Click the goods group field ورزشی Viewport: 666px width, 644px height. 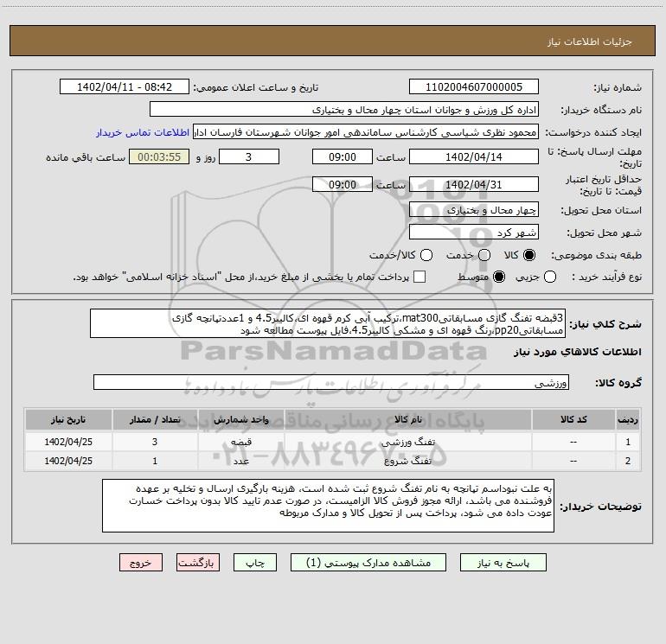(x=331, y=382)
